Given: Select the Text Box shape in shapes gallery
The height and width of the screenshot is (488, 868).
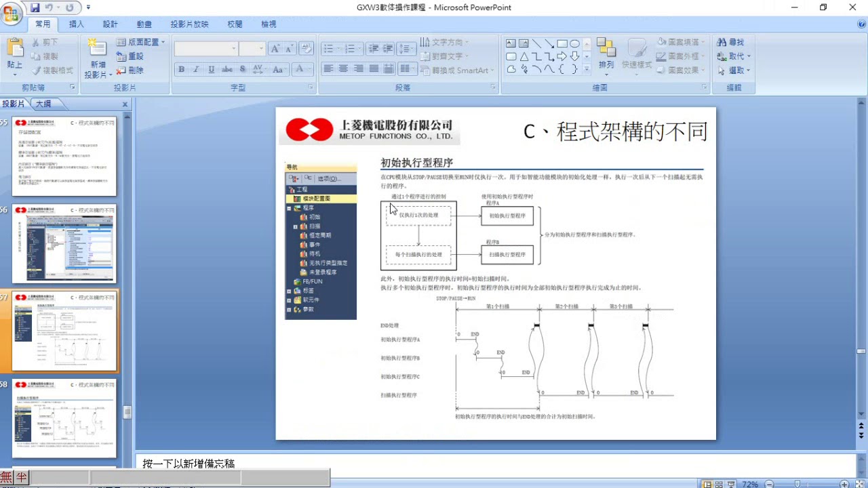Looking at the screenshot, I should point(511,43).
